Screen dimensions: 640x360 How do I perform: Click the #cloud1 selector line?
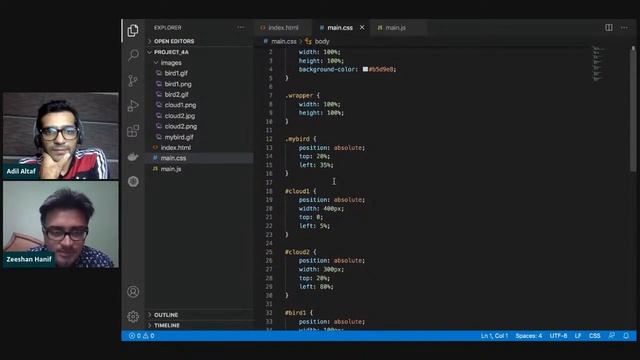tap(301, 191)
